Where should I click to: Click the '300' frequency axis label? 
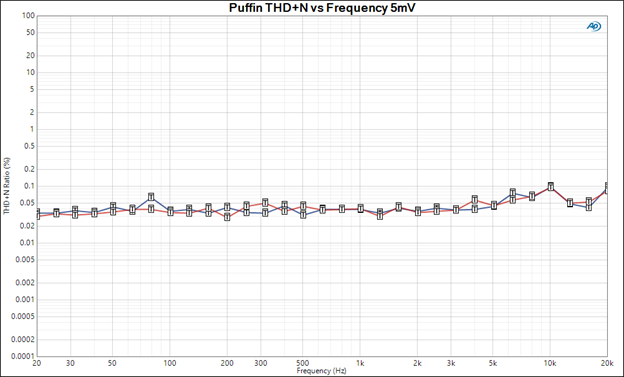point(261,363)
